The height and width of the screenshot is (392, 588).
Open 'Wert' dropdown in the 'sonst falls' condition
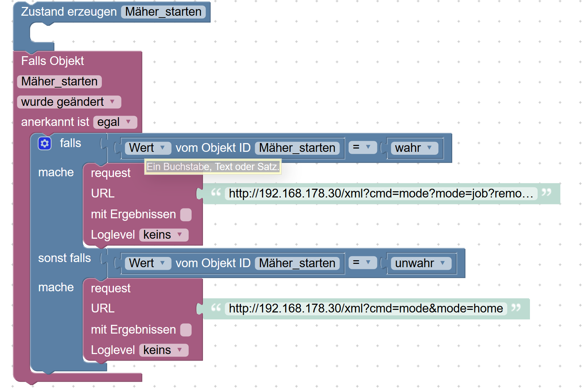coord(147,263)
